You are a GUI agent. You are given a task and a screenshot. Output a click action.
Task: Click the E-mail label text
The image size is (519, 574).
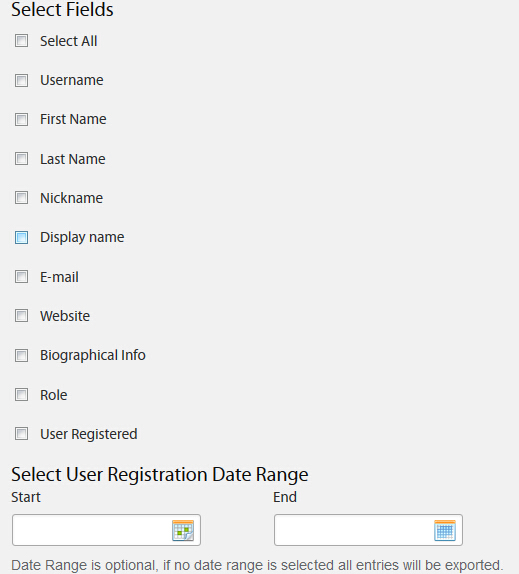pyautogui.click(x=59, y=277)
